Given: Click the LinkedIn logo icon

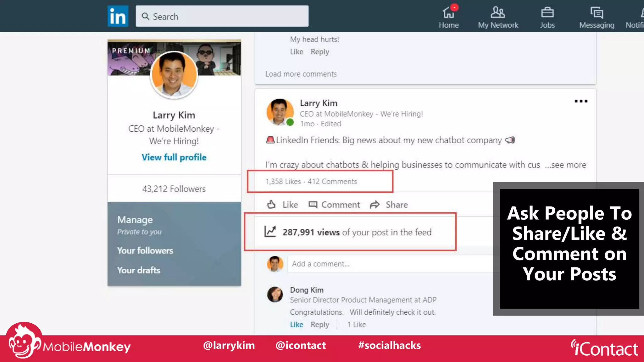Looking at the screenshot, I should (118, 16).
